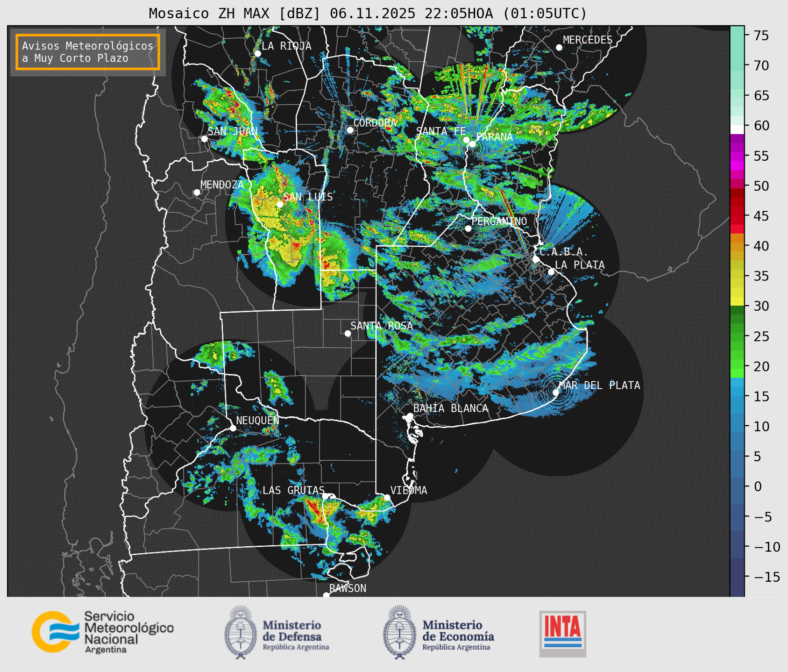788x672 pixels.
Task: Click the white 60 dBZ color band
Action: [x=737, y=129]
